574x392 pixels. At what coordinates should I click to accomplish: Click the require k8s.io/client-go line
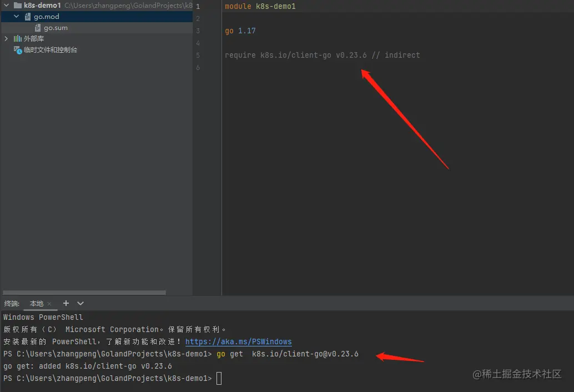pyautogui.click(x=322, y=55)
